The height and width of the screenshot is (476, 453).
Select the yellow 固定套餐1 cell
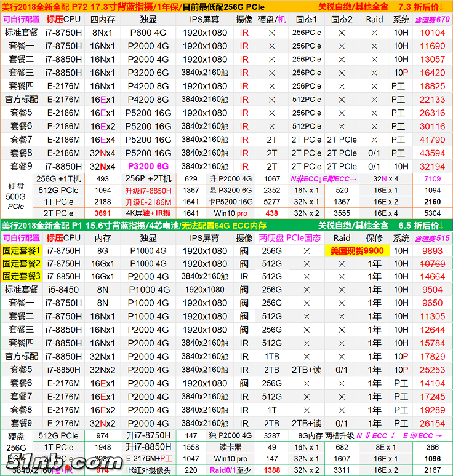point(22,250)
